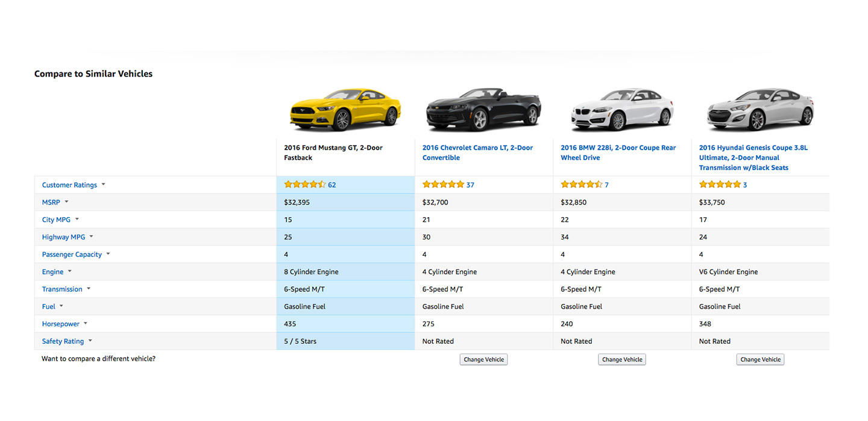
Task: Open the Highway MPG row label link
Action: [63, 238]
